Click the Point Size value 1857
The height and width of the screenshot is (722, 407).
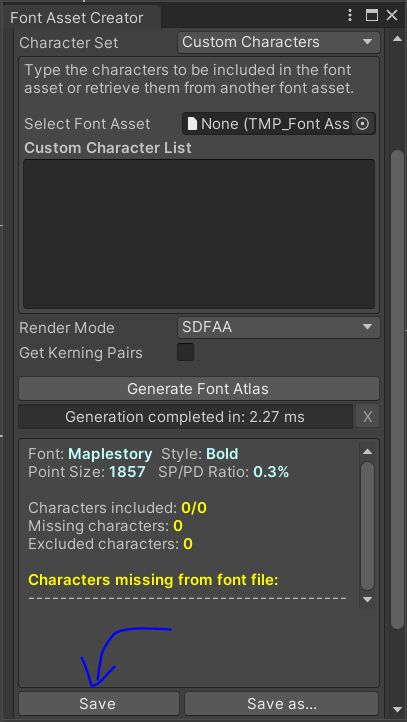(x=127, y=472)
